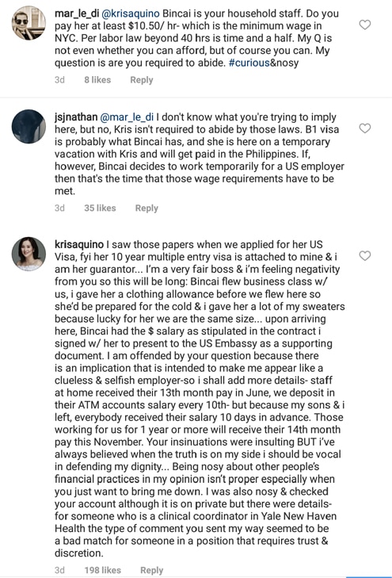Open jsjnathan username

point(76,117)
